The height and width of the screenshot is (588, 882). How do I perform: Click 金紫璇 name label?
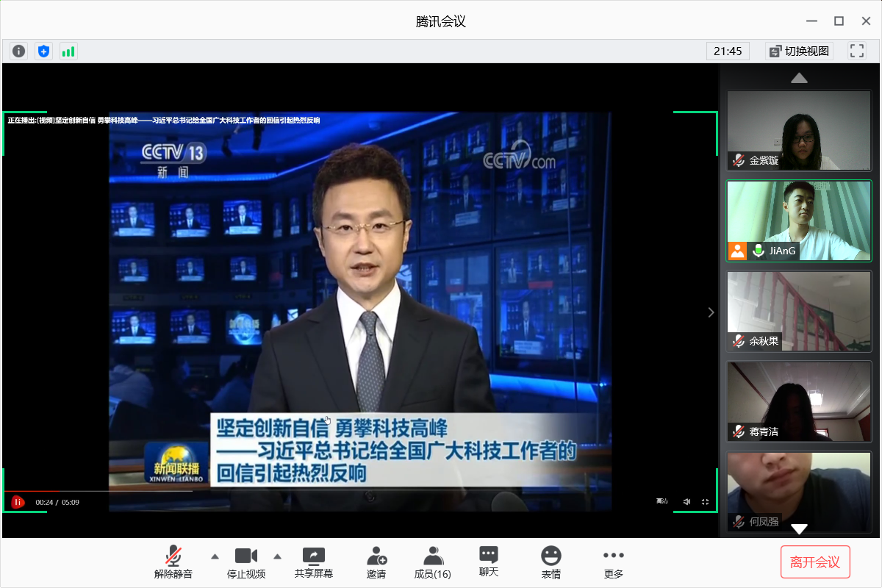point(764,160)
